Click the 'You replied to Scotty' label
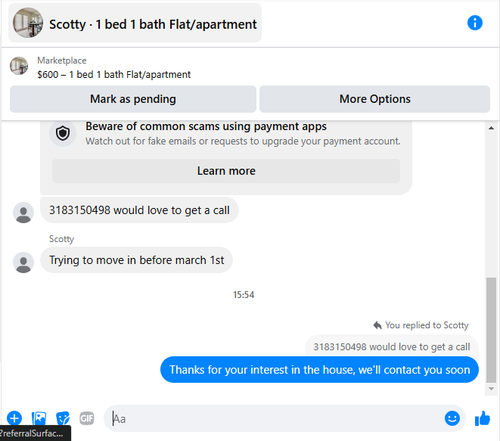Screen dimensions: 500x441 (x=427, y=325)
